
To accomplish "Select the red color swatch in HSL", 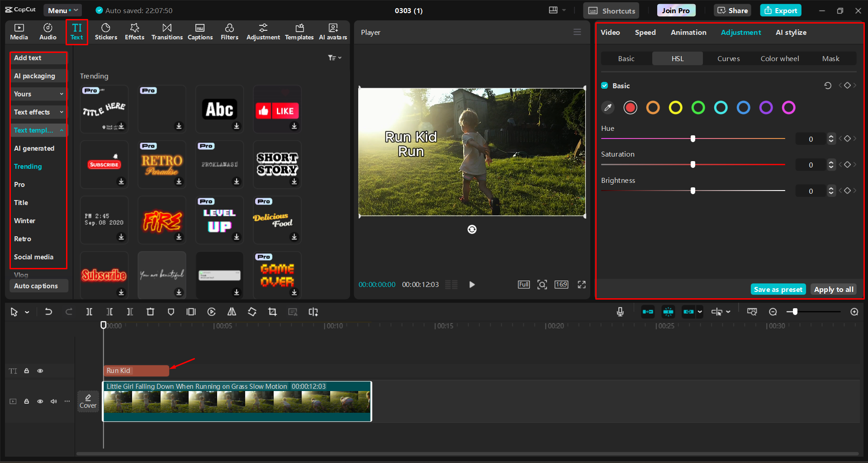I will click(630, 107).
